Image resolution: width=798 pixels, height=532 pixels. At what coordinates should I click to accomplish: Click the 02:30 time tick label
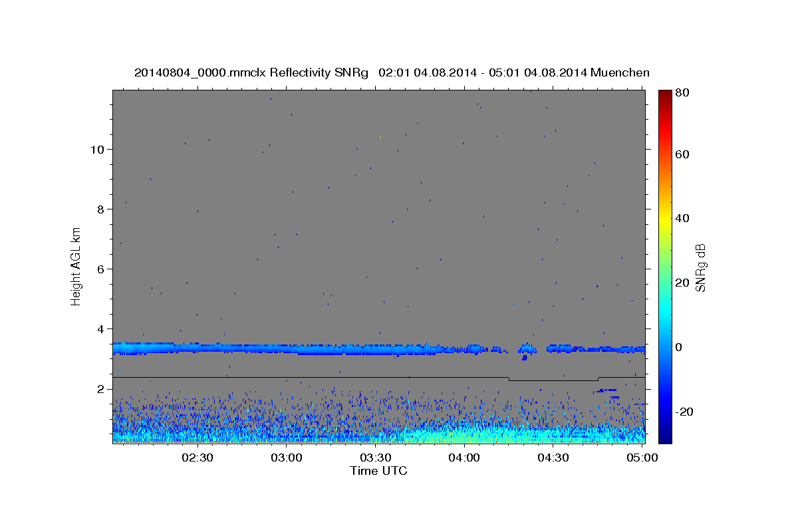(198, 458)
